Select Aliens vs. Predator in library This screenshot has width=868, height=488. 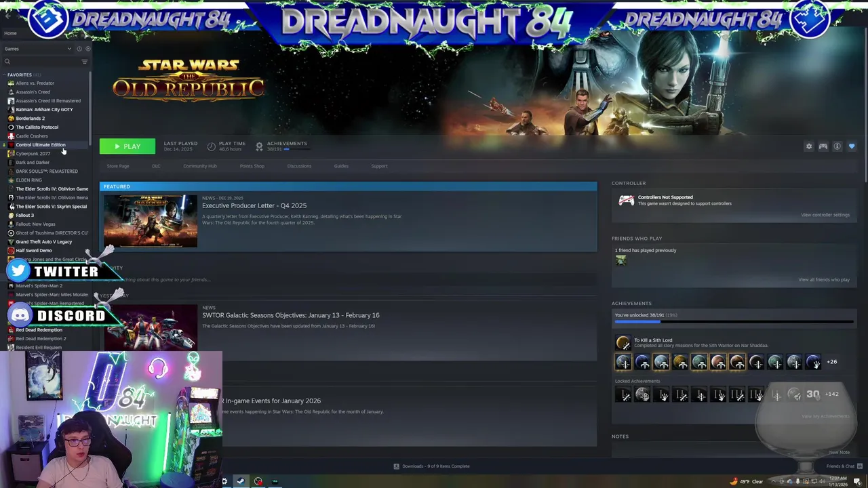35,83
